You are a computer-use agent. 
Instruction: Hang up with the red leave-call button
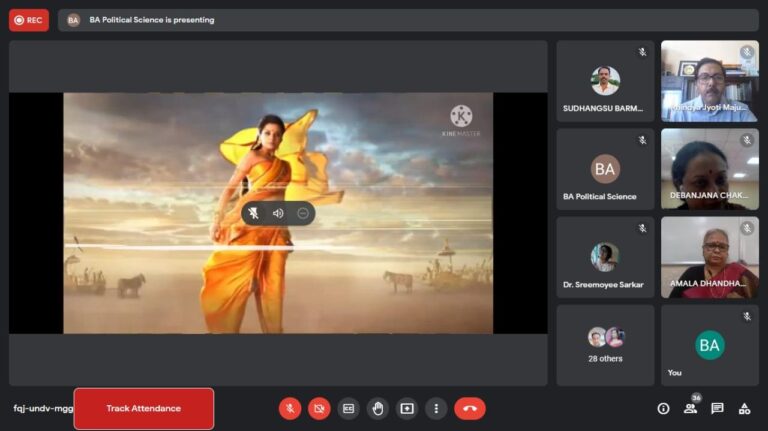[469, 408]
